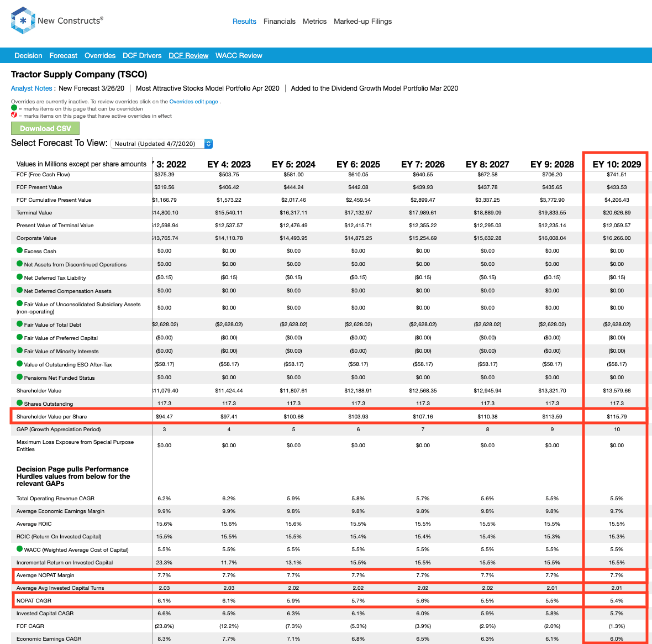Select the DCF Review tab

[x=188, y=55]
